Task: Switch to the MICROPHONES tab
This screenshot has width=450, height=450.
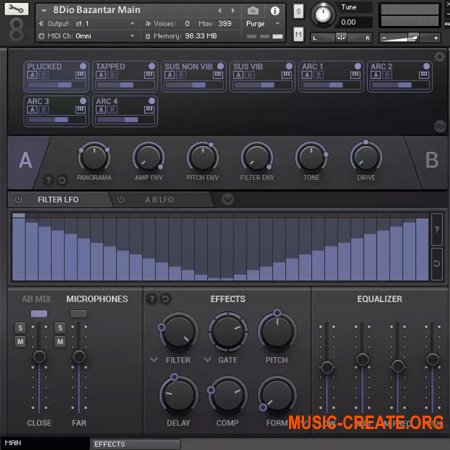Action: coord(97,299)
